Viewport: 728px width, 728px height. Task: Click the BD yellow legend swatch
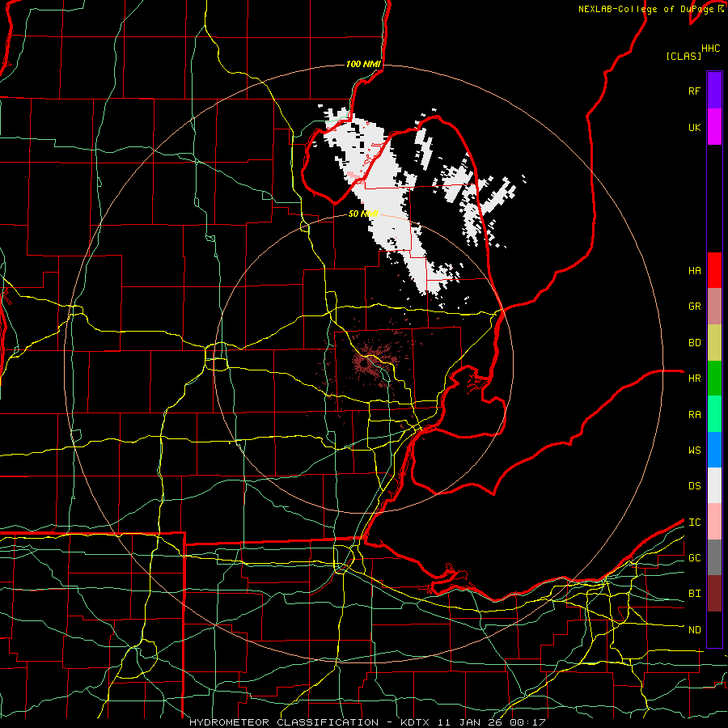(x=714, y=342)
